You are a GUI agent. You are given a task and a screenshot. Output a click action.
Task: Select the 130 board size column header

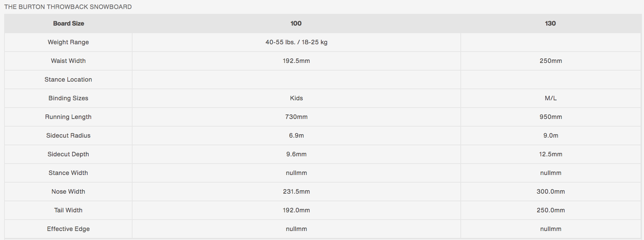tap(550, 24)
